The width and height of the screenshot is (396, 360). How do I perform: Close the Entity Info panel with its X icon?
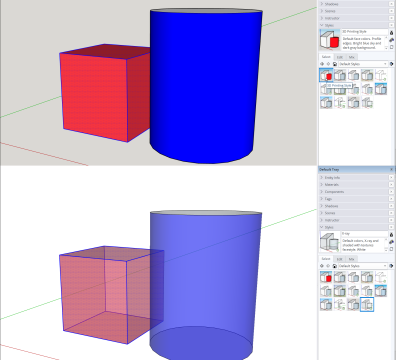tap(391, 178)
